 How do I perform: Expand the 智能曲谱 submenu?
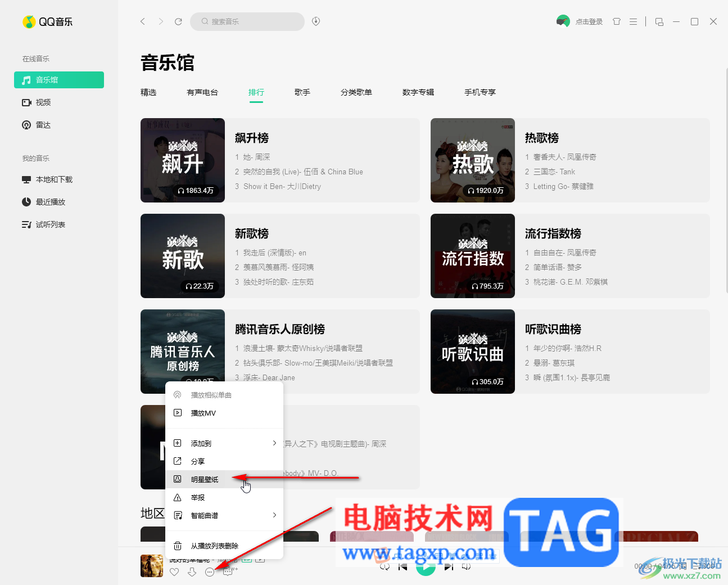224,515
